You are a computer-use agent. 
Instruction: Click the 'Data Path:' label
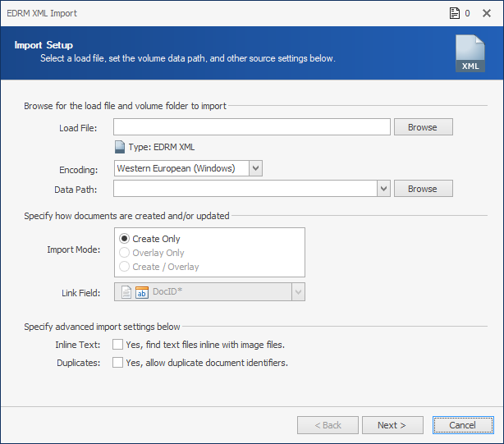click(x=76, y=190)
